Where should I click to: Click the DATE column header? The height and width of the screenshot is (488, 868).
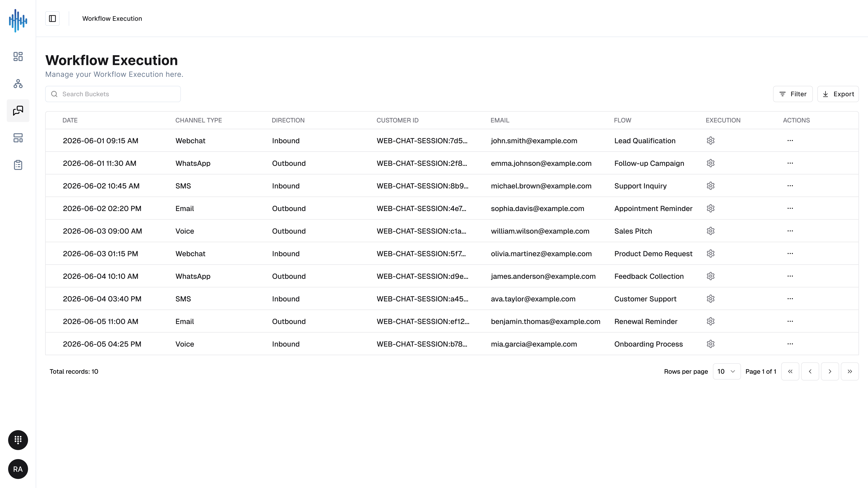point(70,120)
